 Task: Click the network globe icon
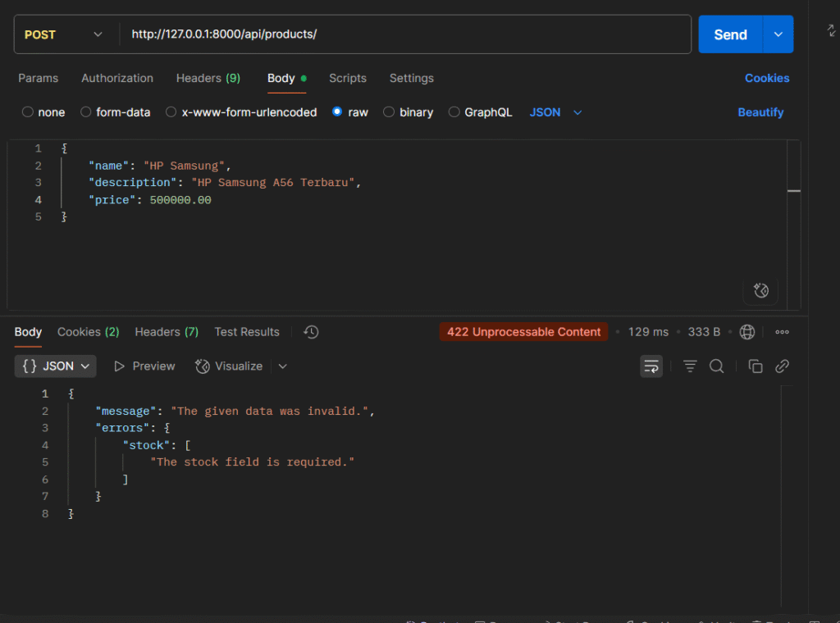[746, 332]
